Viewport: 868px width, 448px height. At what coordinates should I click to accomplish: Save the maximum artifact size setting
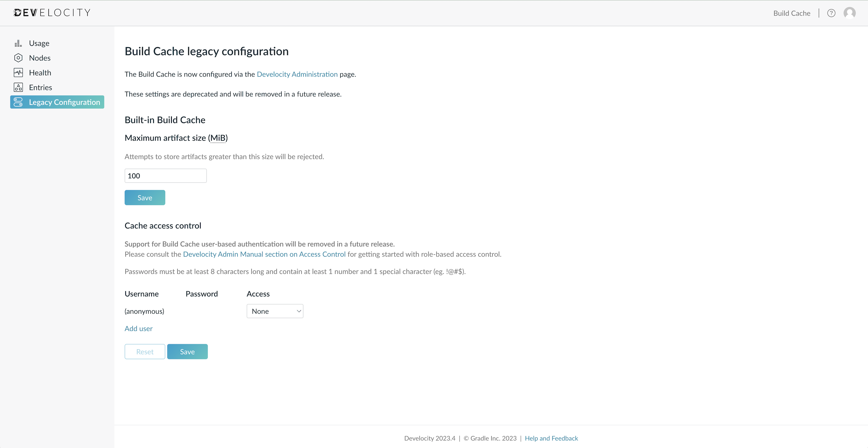[x=144, y=197]
